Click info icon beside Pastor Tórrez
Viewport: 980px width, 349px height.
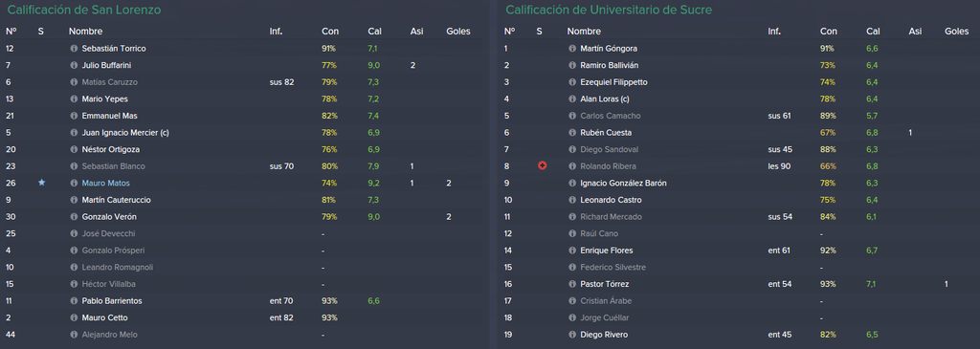(572, 284)
